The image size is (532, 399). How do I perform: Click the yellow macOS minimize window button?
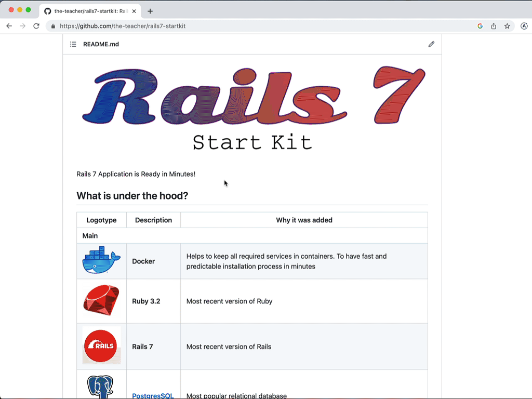tap(20, 10)
